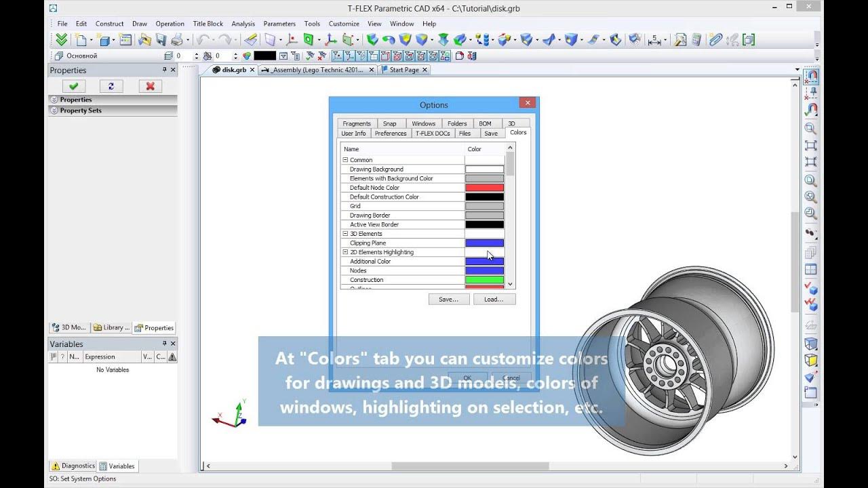868x488 pixels.
Task: Switch to the Diagnostics bottom tab
Action: coord(73,466)
